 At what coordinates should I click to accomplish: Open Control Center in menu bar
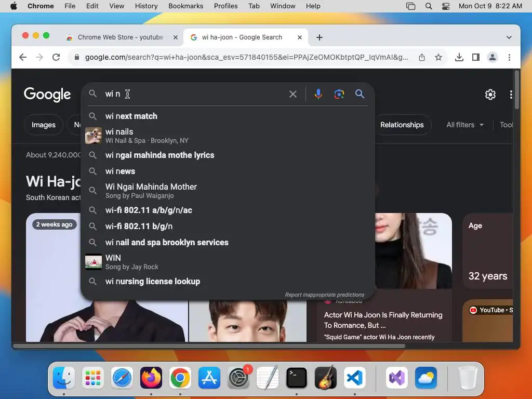click(445, 6)
